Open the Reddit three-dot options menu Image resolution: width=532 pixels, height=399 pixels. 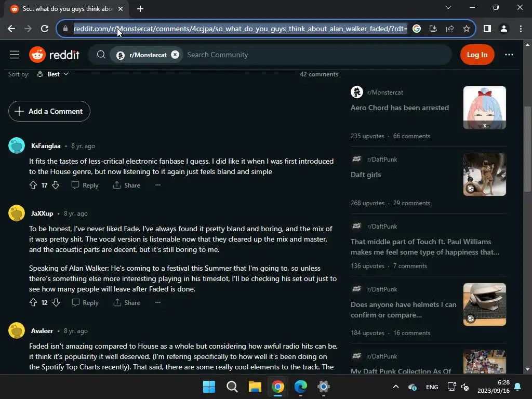click(509, 55)
